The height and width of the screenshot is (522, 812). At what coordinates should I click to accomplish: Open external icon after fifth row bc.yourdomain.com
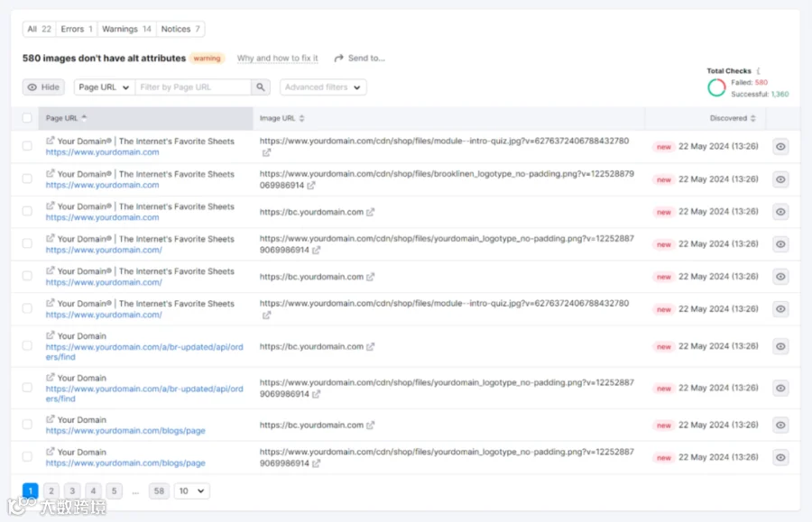(x=370, y=277)
